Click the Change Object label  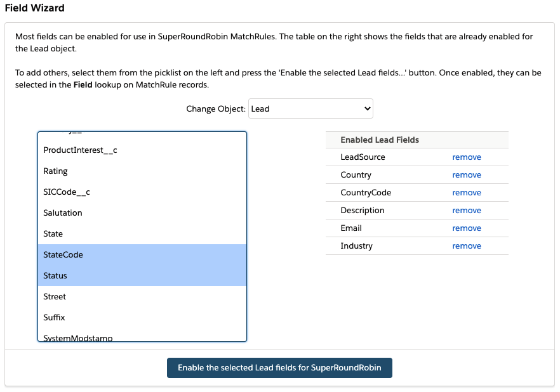coord(216,109)
